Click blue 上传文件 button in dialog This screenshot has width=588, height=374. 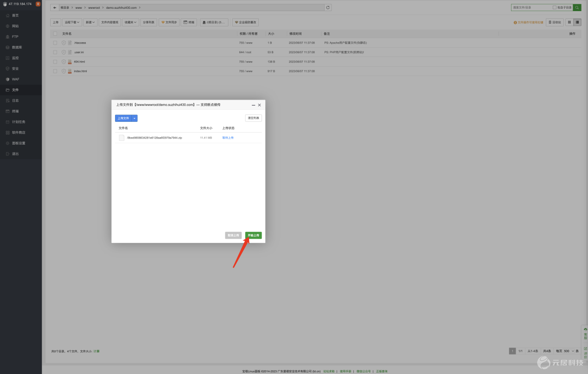(x=123, y=118)
